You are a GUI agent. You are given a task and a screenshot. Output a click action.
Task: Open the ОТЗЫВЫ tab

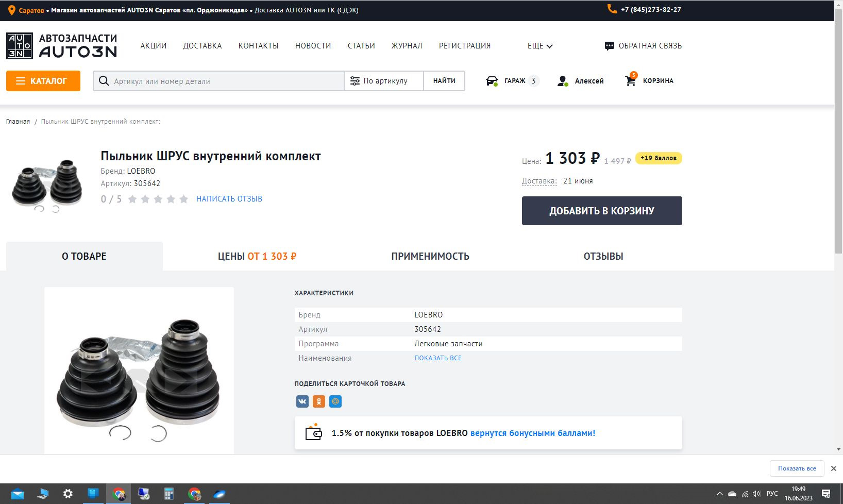click(603, 256)
